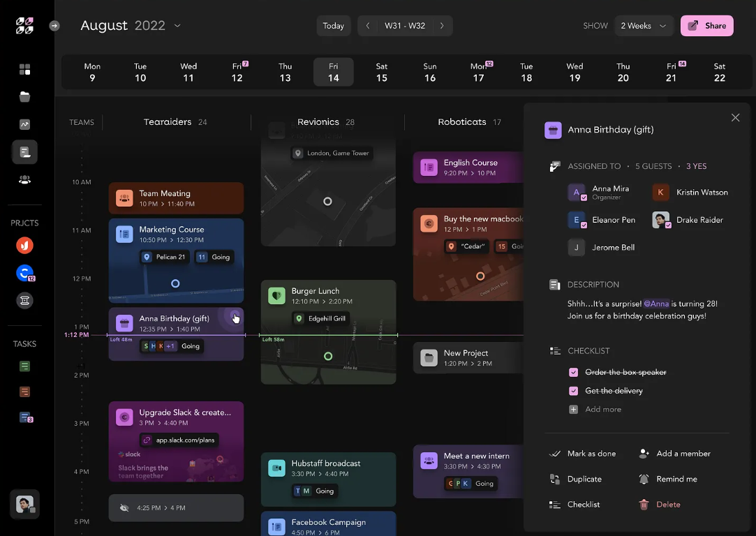This screenshot has width=756, height=536.
Task: Open the orange task list icon
Action: click(24, 392)
